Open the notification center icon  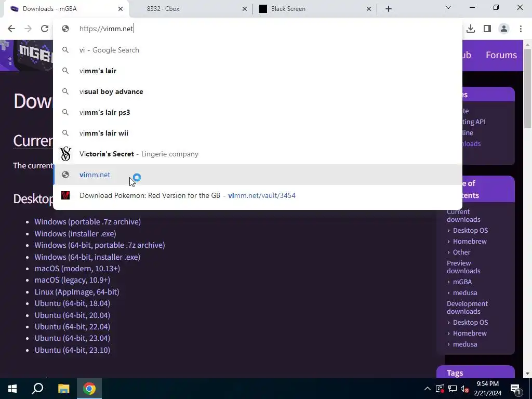point(515,389)
